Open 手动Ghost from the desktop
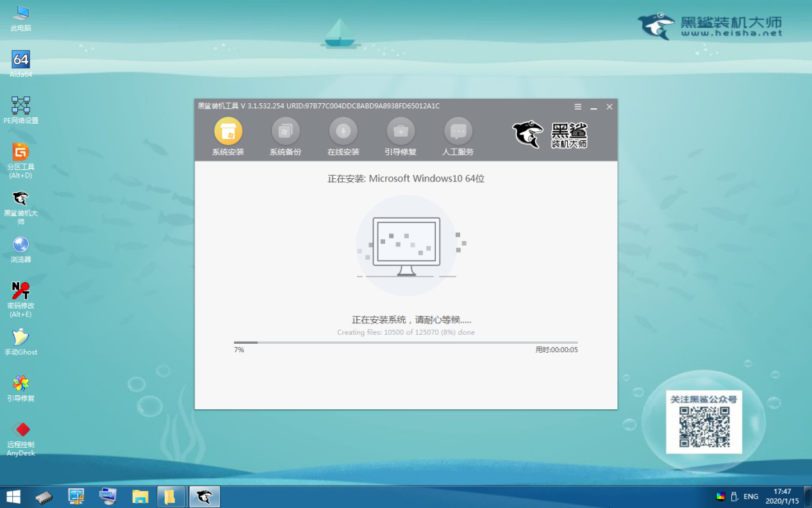Viewport: 812px width, 508px height. [21, 336]
